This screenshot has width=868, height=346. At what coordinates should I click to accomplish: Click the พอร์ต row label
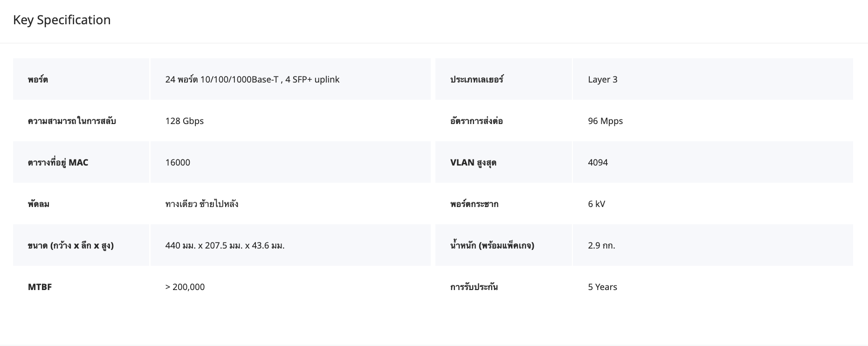[x=38, y=79]
